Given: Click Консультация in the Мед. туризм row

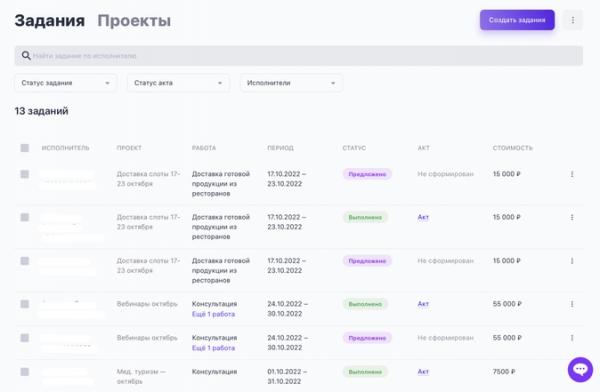Looking at the screenshot, I should pos(214,372).
